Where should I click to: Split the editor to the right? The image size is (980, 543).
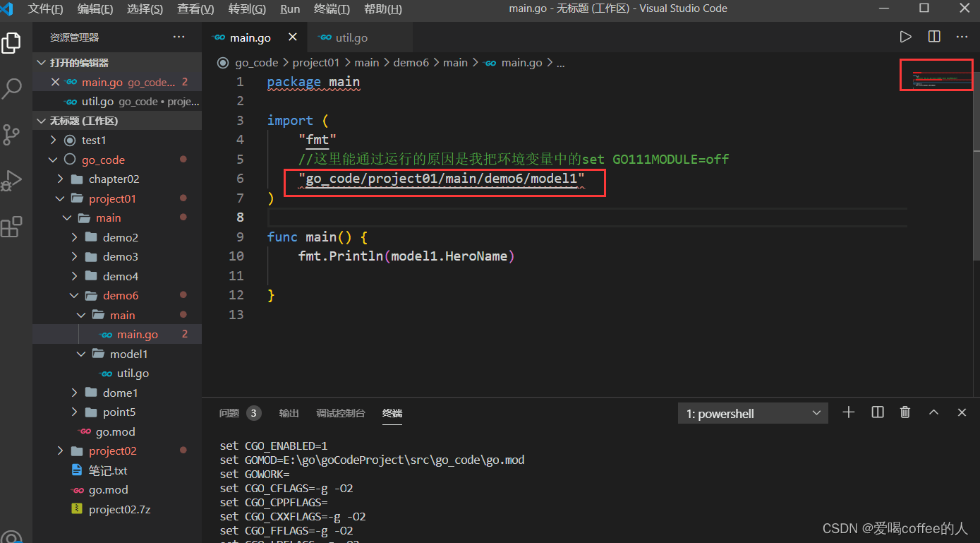pyautogui.click(x=934, y=37)
